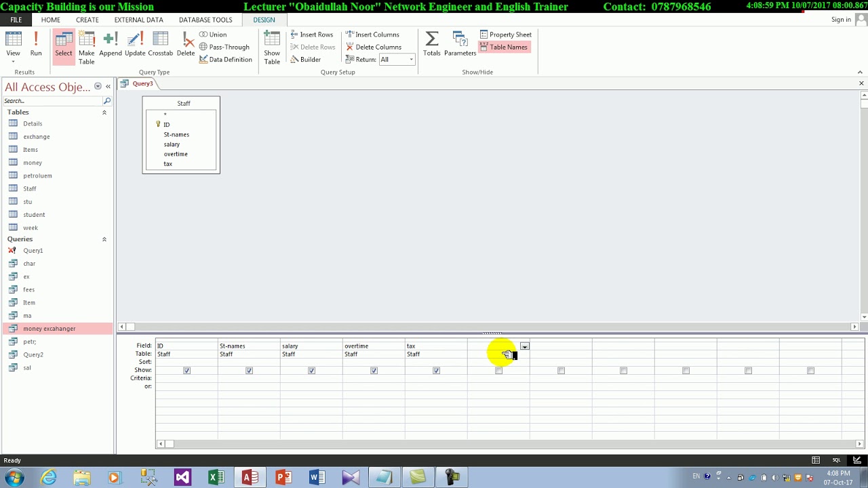This screenshot has height=488, width=868.
Task: Click Insert Rows in Query Setup
Action: point(311,35)
